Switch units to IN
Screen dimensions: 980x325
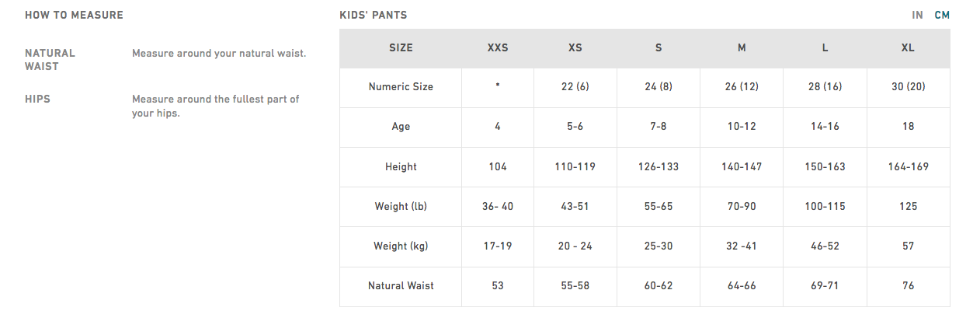pyautogui.click(x=917, y=15)
